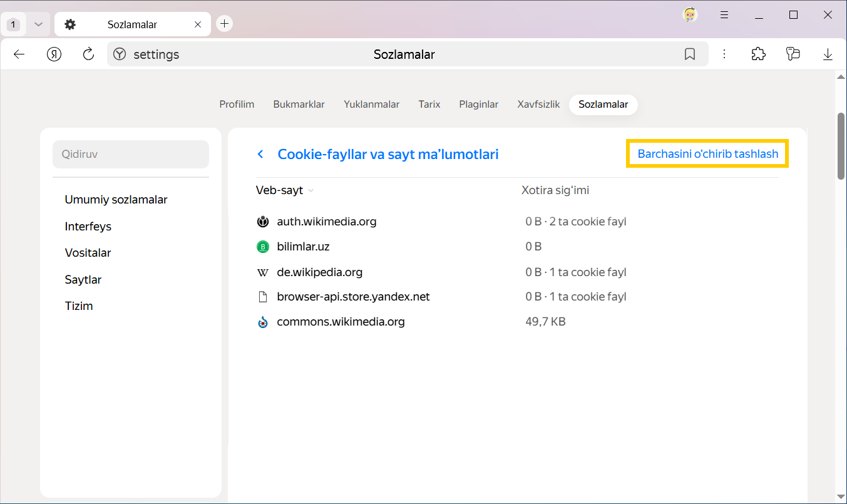Reload the page with refresh icon
Viewport: 847px width, 504px height.
click(x=88, y=54)
